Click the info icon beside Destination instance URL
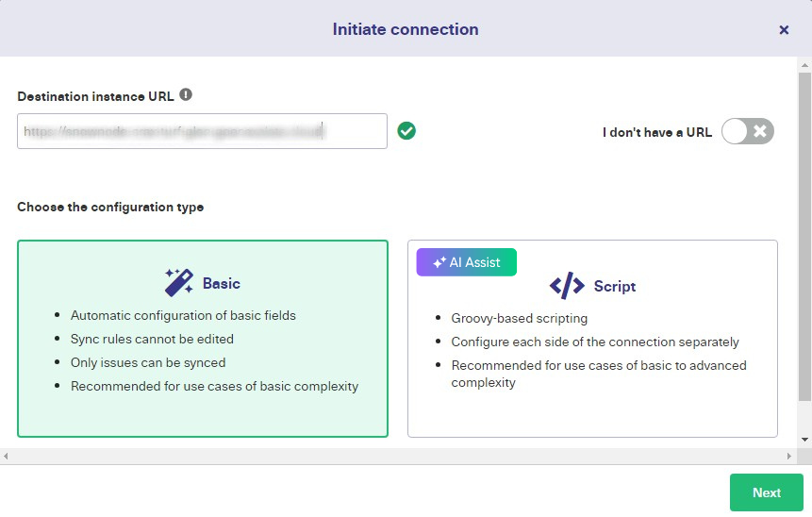 pyautogui.click(x=186, y=95)
